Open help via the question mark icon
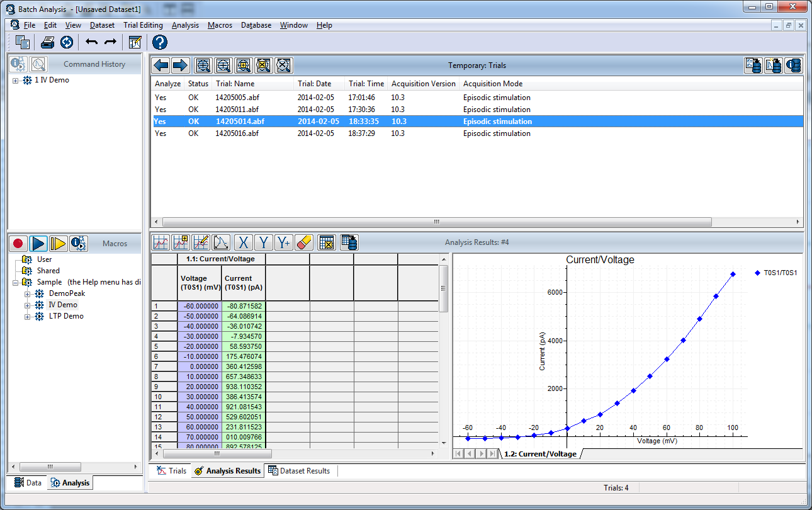Screen dimensions: 812x510 (x=160, y=42)
